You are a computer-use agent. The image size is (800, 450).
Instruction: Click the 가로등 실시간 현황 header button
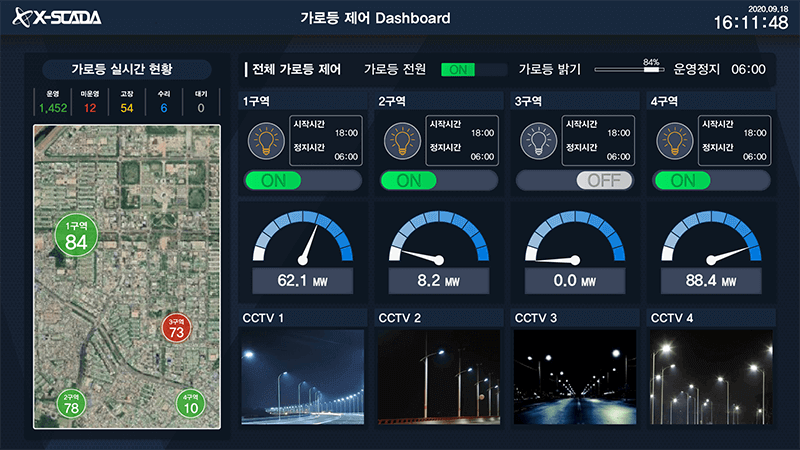[127, 69]
